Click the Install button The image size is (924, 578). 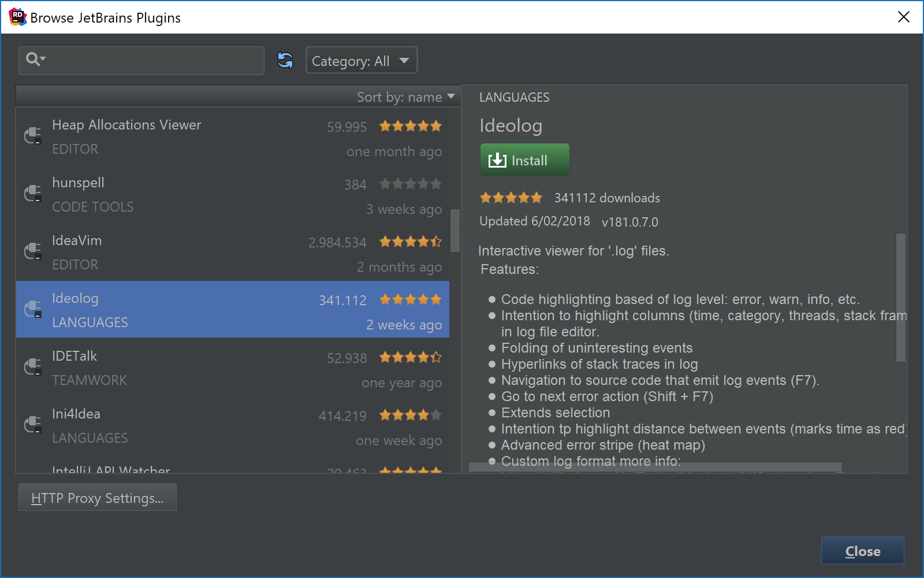coord(525,160)
